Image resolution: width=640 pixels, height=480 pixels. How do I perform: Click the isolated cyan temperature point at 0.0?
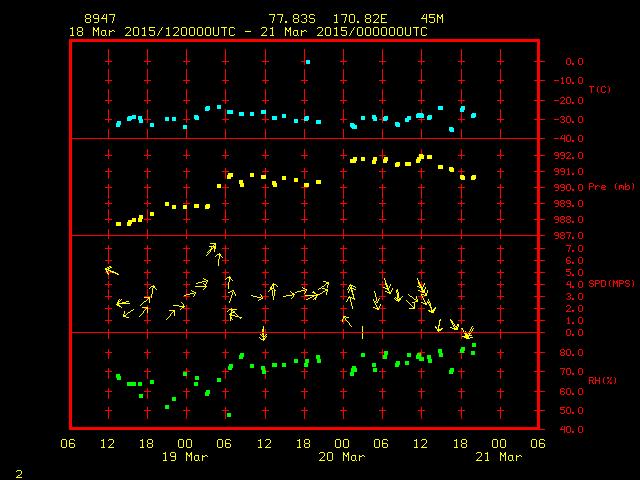tap(308, 62)
